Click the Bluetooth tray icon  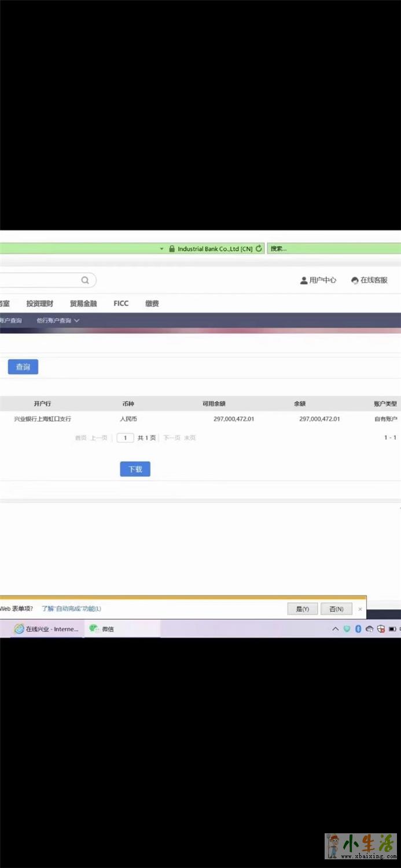[x=358, y=629]
